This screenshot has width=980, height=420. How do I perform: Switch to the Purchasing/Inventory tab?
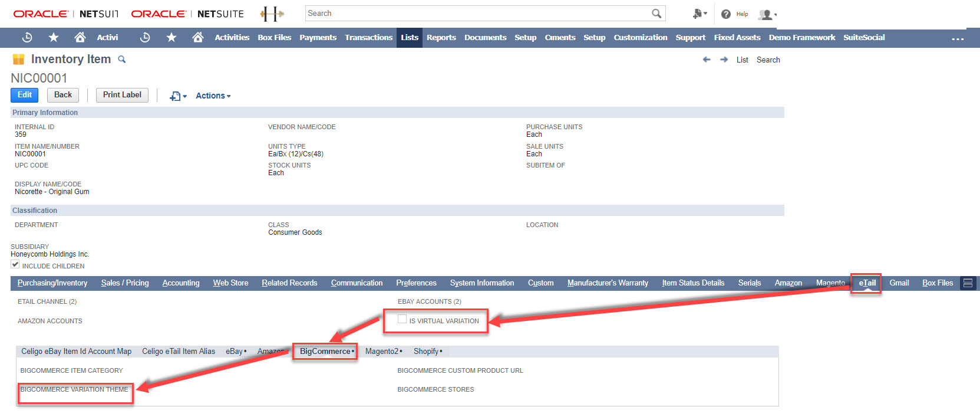pos(52,283)
